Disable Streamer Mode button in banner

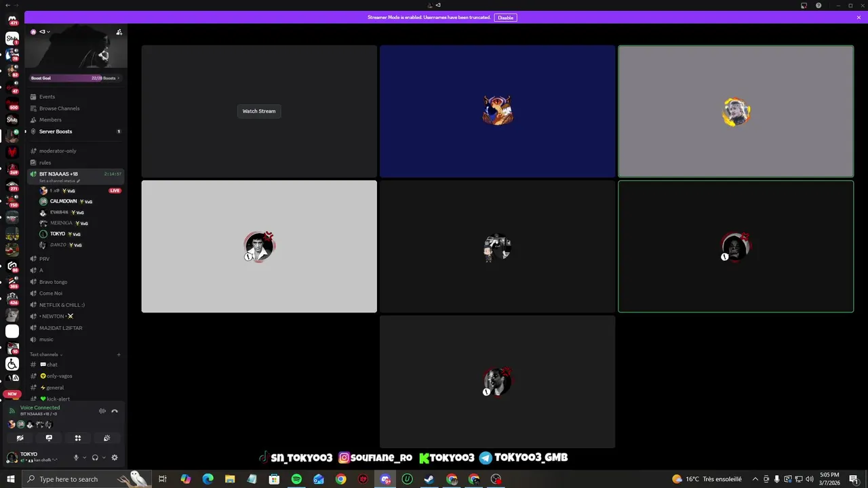tap(506, 18)
